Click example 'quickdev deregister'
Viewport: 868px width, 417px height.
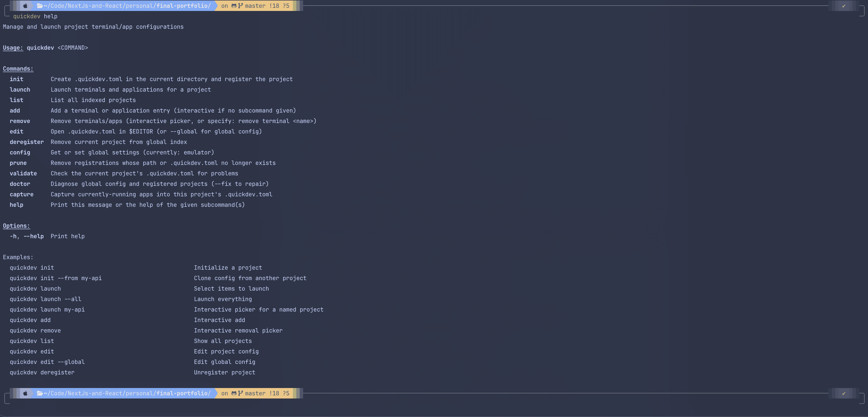[42, 372]
